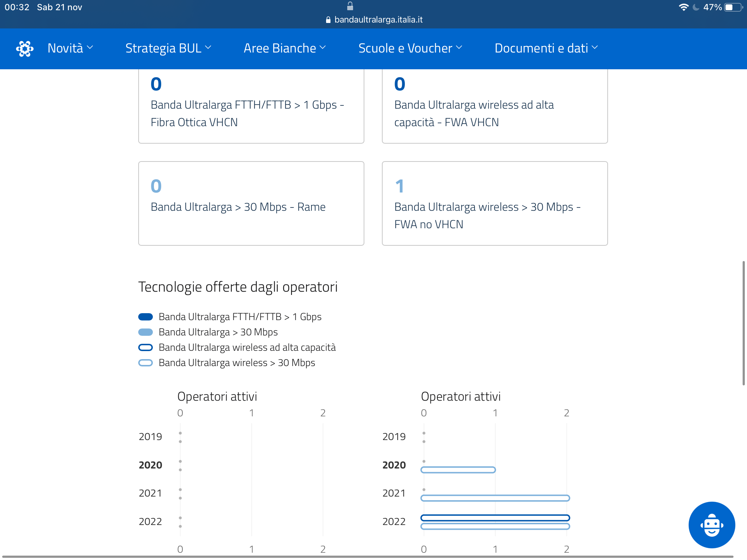
Task: Toggle wireless > 30 Mbps legend swatch
Action: (146, 363)
